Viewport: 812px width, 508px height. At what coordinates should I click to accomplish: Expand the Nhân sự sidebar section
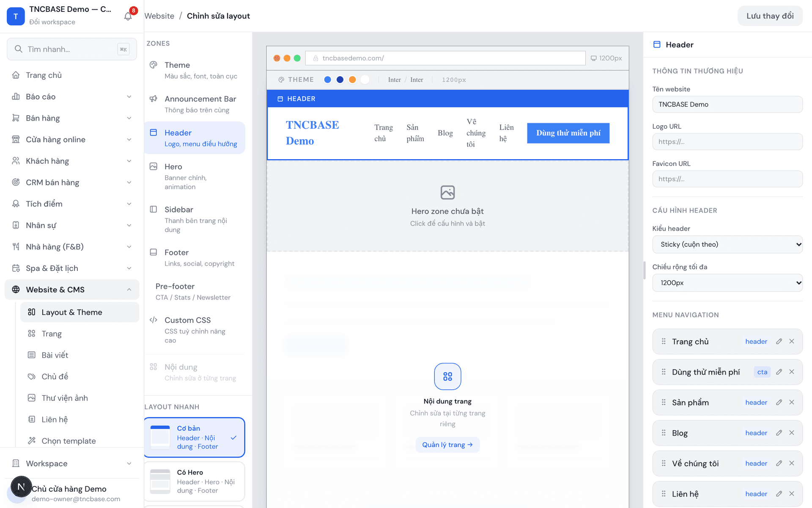(72, 225)
